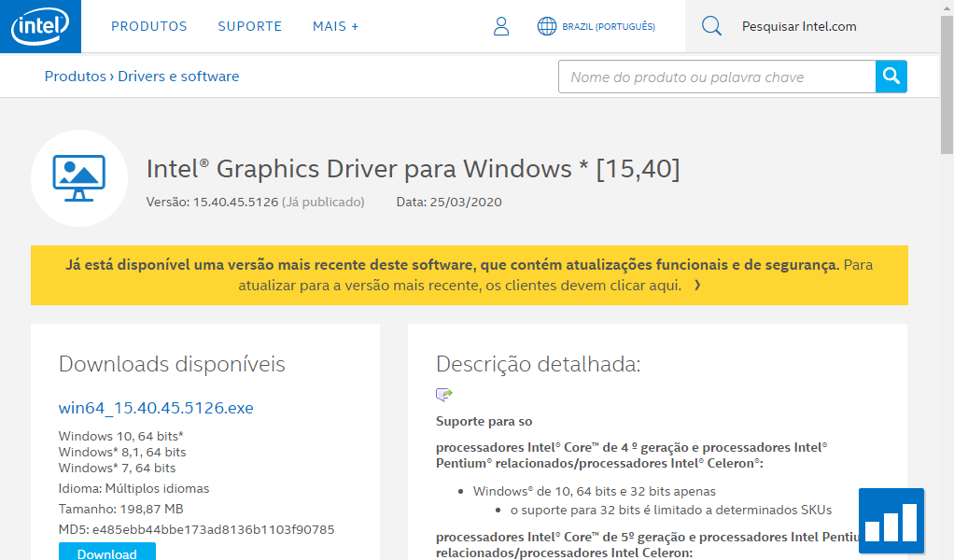Viewport: 954px width, 560px height.
Task: Click the globe language icon
Action: [x=547, y=26]
